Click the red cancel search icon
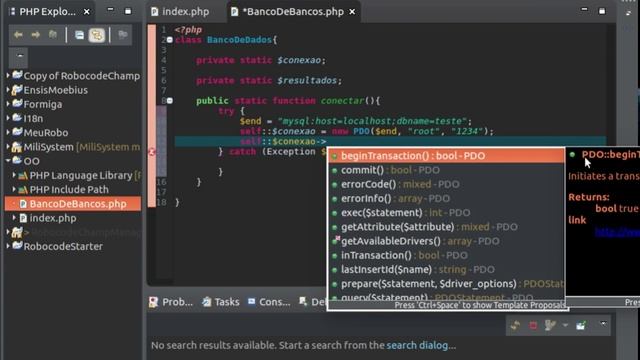This screenshot has height=360, width=640. pos(533,325)
